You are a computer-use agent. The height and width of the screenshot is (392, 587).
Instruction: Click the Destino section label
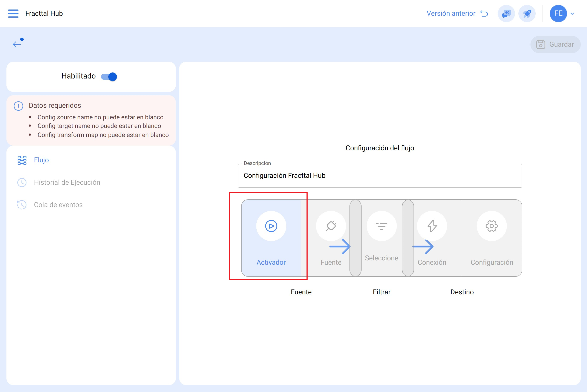pos(462,292)
